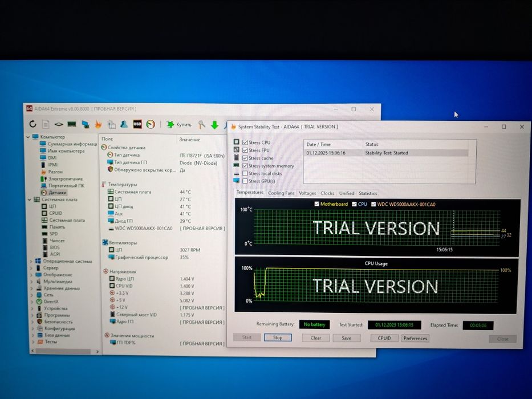Screen dimensions: 532x399
Task: Enable the Stress GPU(s) checkbox
Action: coord(245,181)
